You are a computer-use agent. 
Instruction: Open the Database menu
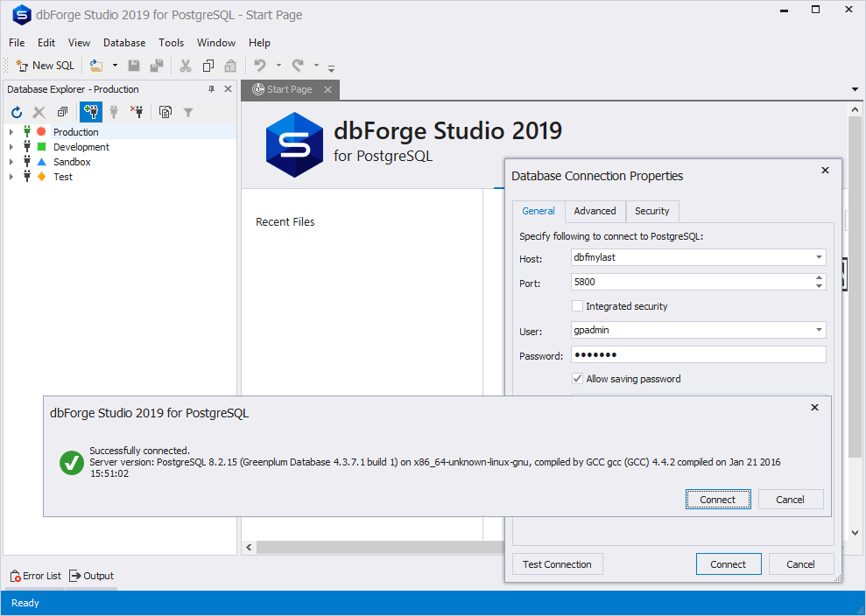pos(124,43)
